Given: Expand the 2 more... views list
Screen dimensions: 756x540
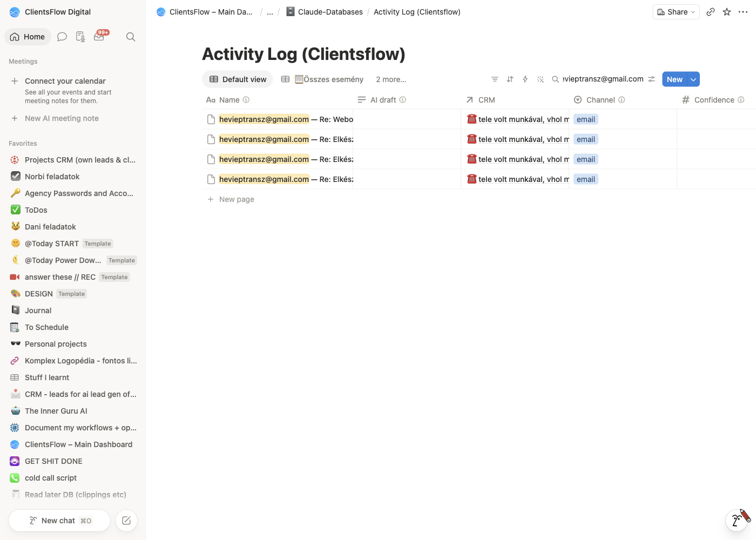Looking at the screenshot, I should [x=391, y=79].
